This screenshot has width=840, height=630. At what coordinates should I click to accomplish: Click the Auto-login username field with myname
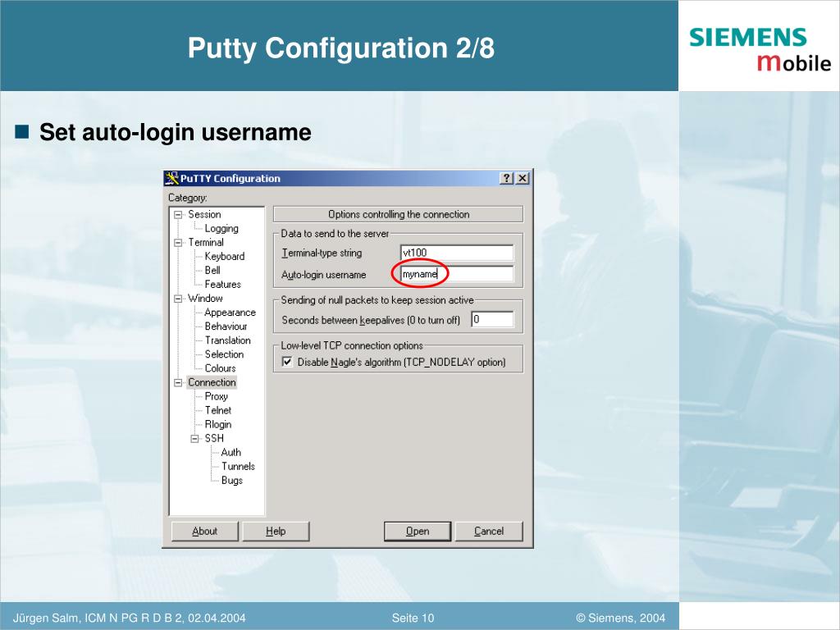pos(457,274)
